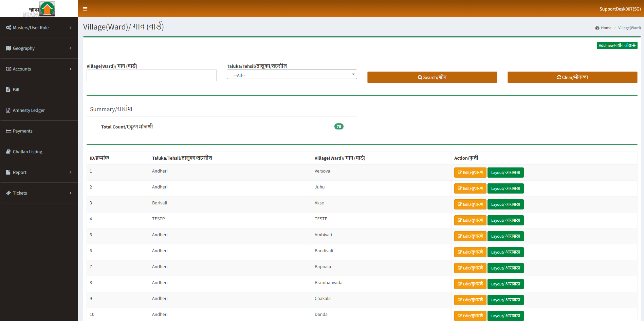The width and height of the screenshot is (644, 321).
Task: Expand the Report menu arrow
Action: click(71, 172)
